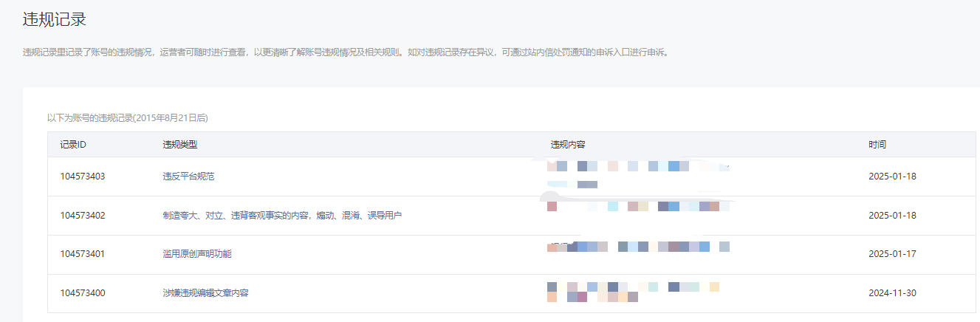980x322 pixels.
Task: Open violation content for record 104573402
Action: pyautogui.click(x=638, y=207)
